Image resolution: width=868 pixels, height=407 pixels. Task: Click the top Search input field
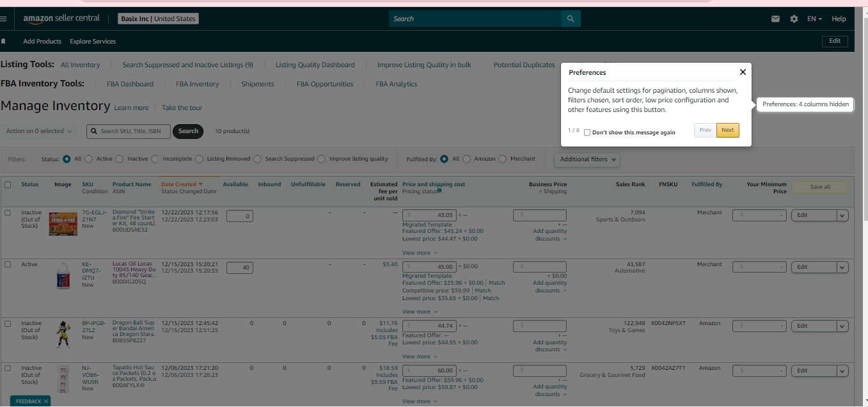tap(475, 19)
